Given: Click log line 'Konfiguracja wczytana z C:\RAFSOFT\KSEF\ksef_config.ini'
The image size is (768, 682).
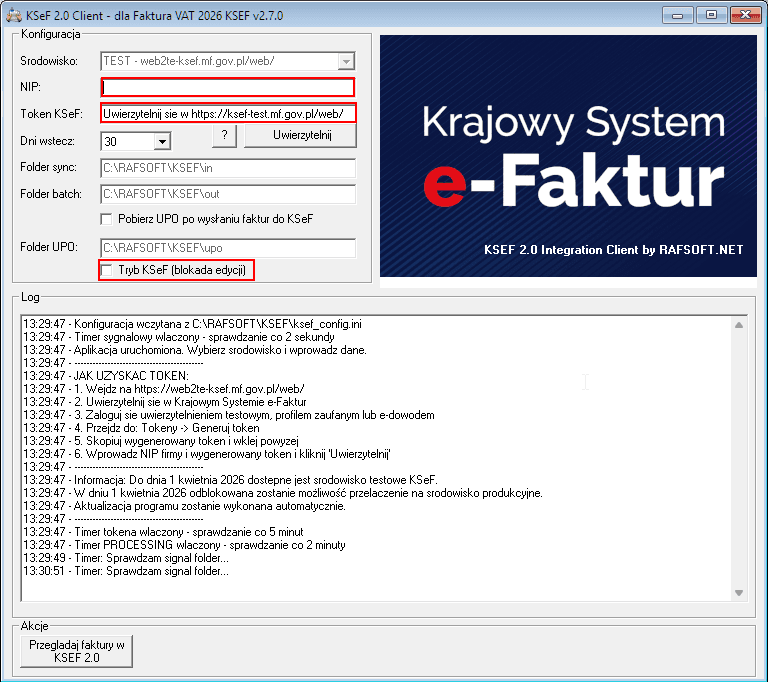Looking at the screenshot, I should click(192, 324).
